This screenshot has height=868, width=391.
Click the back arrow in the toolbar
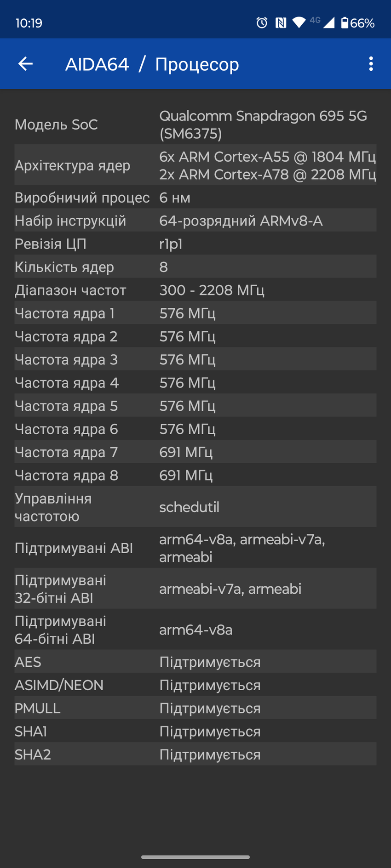[25, 64]
